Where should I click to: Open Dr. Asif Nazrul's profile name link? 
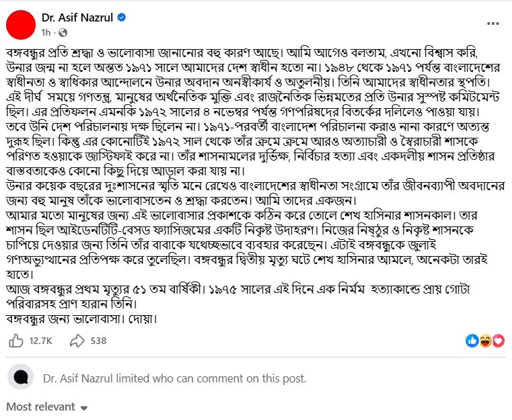(77, 17)
